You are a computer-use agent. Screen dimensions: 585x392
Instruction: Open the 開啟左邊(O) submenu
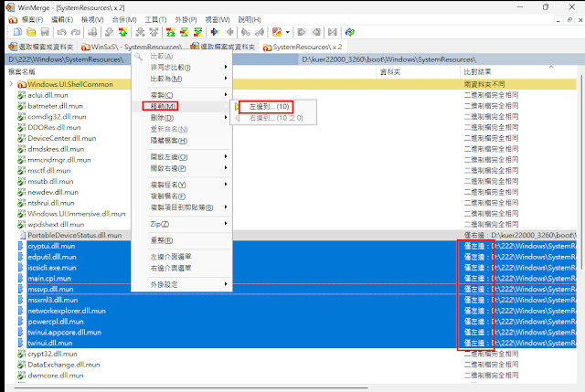coord(183,157)
